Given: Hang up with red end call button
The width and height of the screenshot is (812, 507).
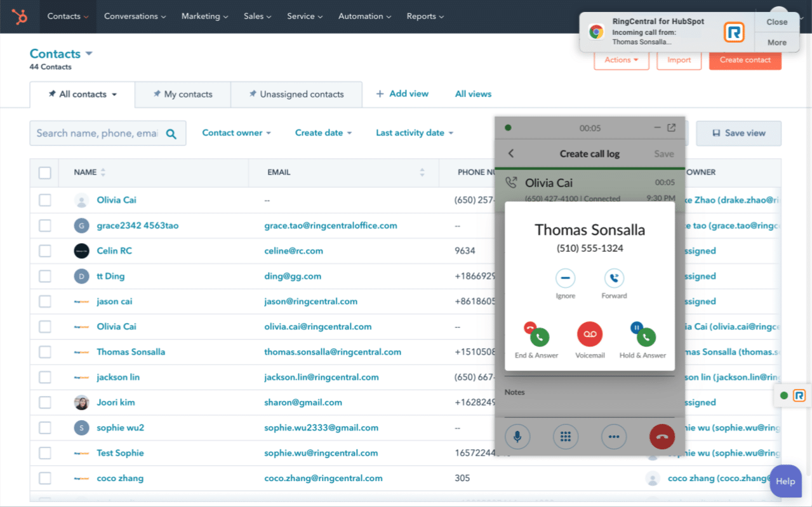Looking at the screenshot, I should pyautogui.click(x=662, y=437).
